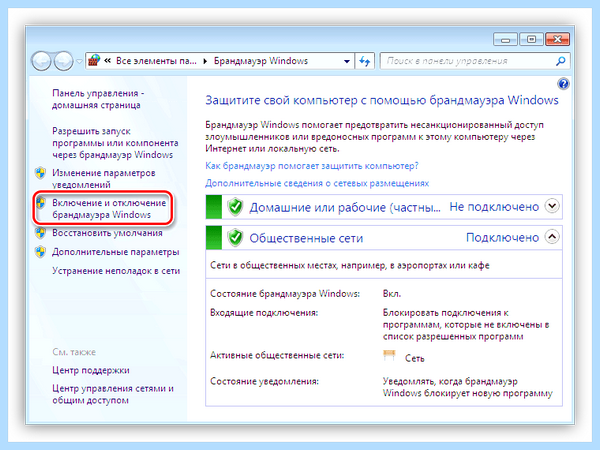Click 'Уведомлять, когда брандмауэр Windows блокирует' value

tap(468, 387)
